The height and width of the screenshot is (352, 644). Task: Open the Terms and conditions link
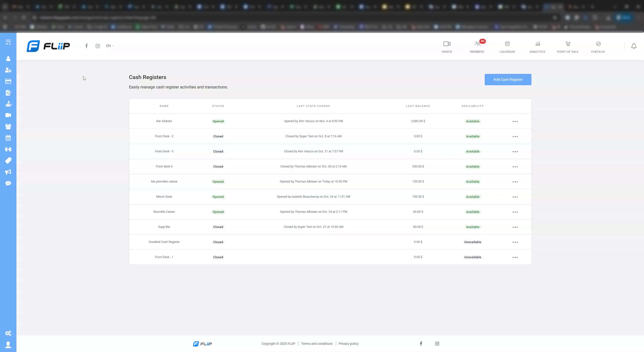(x=317, y=344)
